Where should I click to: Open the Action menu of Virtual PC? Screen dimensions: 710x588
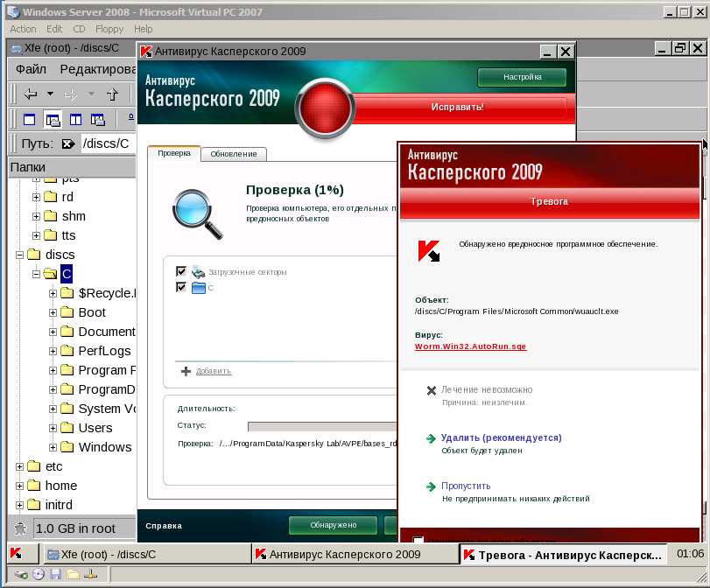(23, 29)
